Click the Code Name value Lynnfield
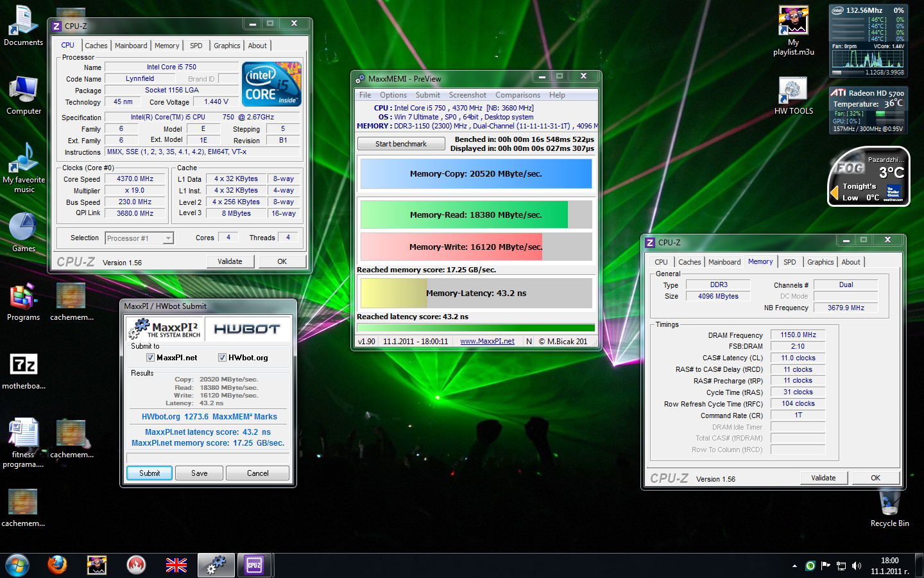 click(x=139, y=79)
